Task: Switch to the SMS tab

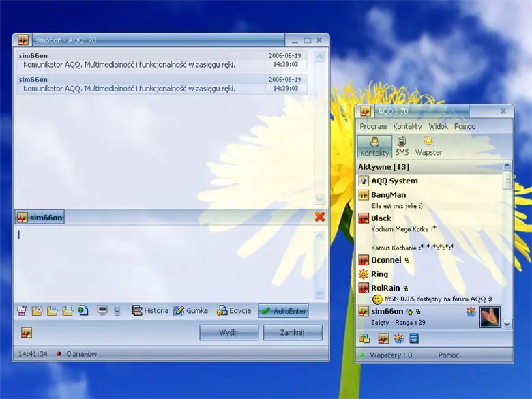Action: [x=402, y=146]
